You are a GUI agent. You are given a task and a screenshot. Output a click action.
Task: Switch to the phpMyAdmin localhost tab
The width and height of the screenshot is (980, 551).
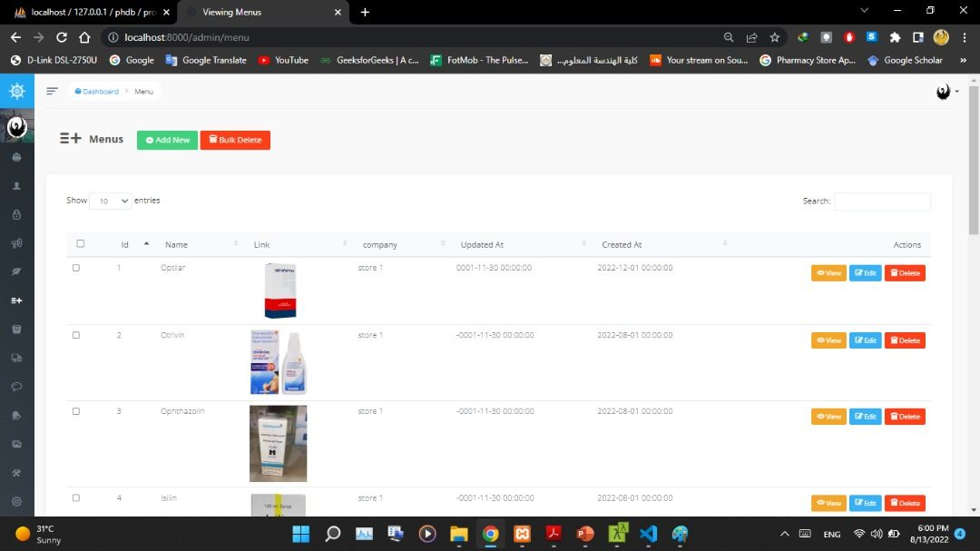coord(92,12)
